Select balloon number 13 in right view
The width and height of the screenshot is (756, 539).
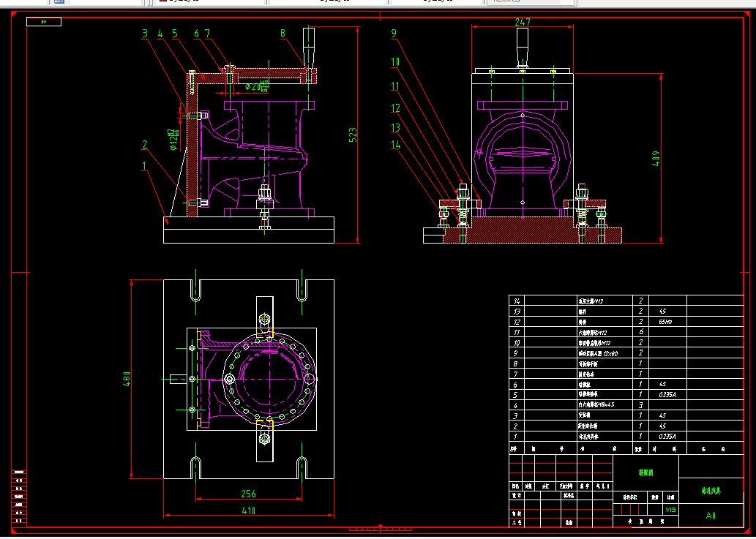pos(395,128)
